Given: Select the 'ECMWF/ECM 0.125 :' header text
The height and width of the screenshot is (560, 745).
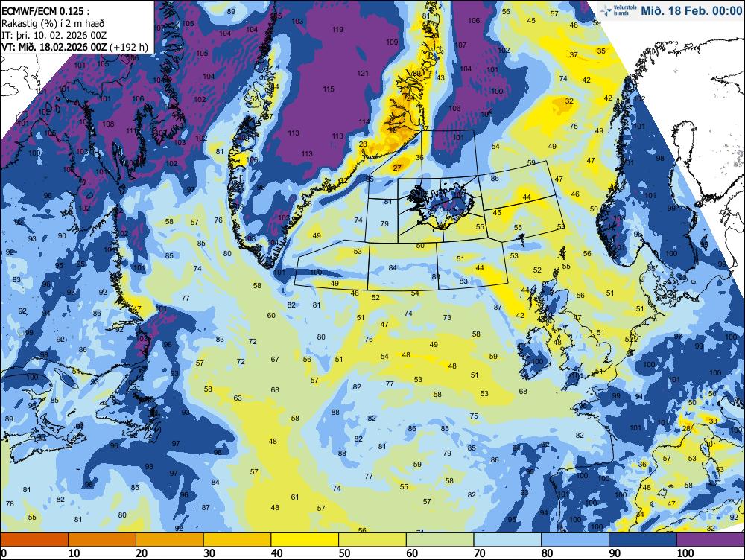Looking at the screenshot, I should tap(45, 13).
